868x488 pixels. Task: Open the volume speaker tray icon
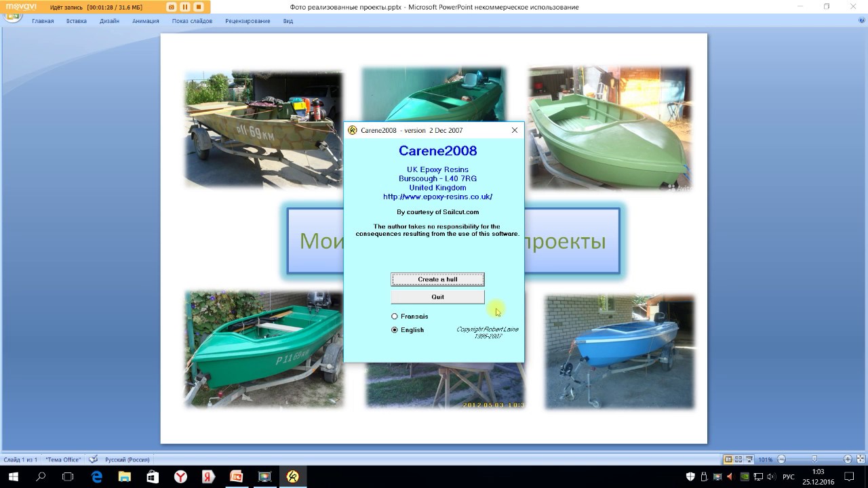(772, 476)
